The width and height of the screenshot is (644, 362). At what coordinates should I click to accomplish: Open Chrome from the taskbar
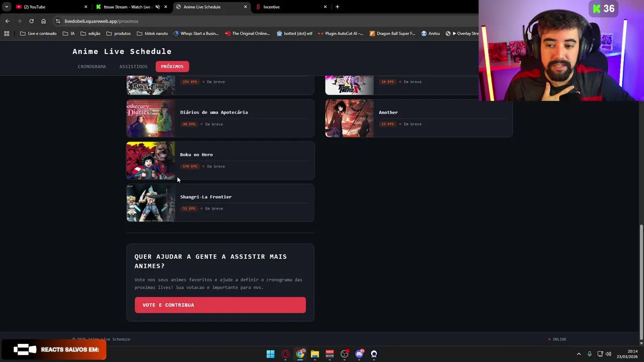(x=300, y=354)
